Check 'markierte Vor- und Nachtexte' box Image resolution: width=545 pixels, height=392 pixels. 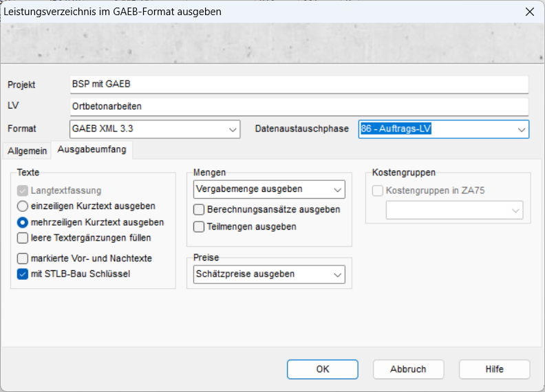click(23, 259)
